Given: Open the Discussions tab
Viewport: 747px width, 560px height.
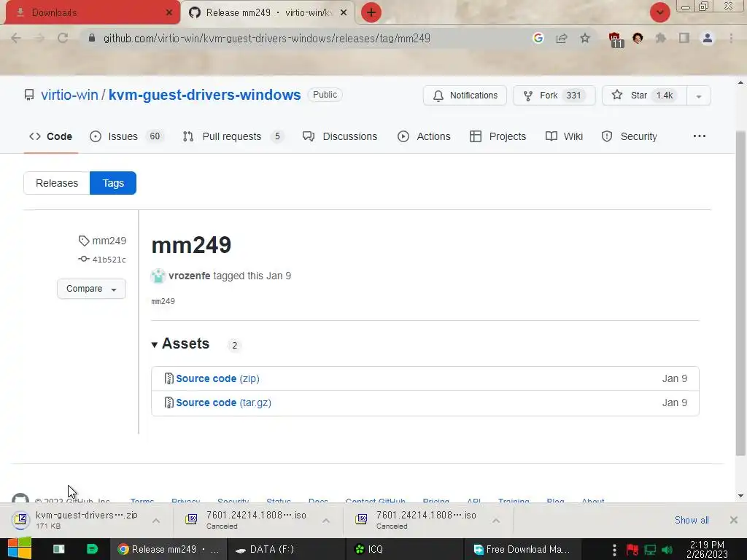Looking at the screenshot, I should pos(340,136).
